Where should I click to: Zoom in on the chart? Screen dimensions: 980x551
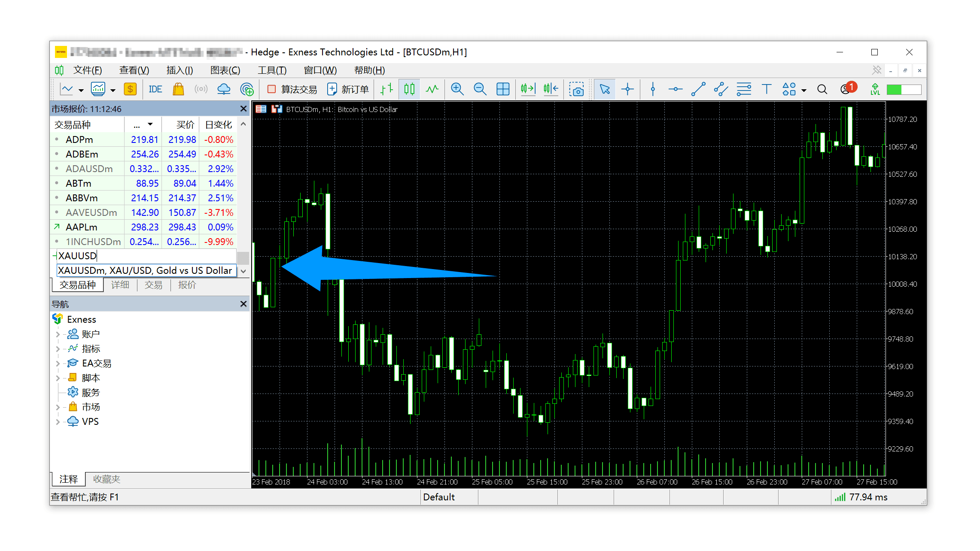click(x=457, y=89)
